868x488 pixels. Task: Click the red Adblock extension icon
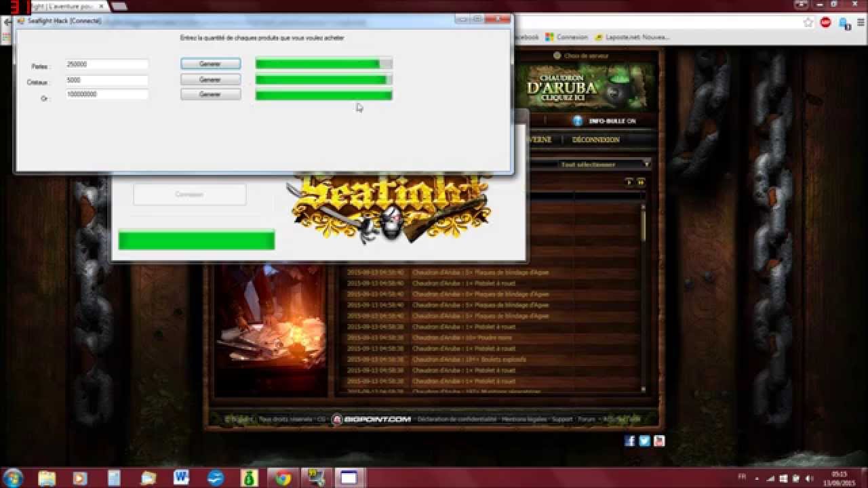(825, 22)
